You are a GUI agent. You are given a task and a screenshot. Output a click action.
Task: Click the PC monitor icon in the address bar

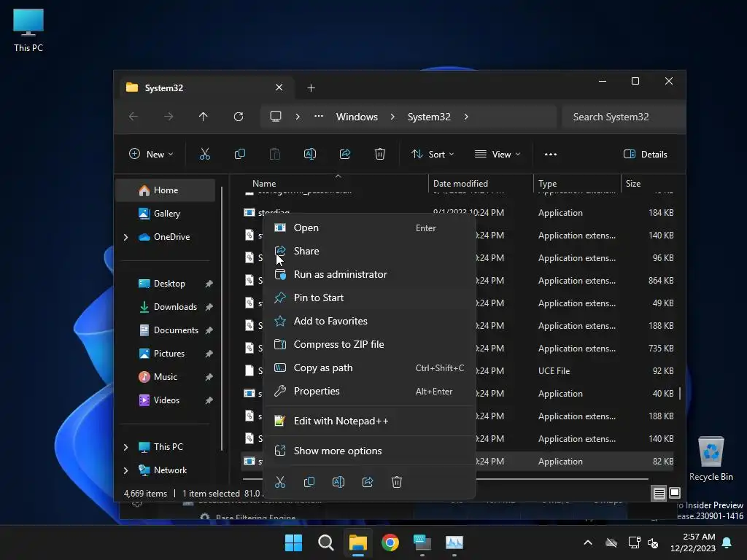275,117
